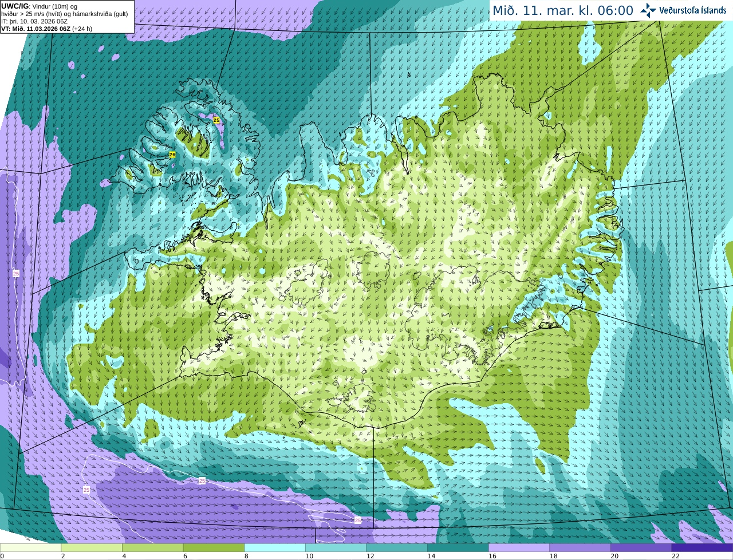
Task: Click the "Veðurstofa Íslands" text
Action: pos(692,10)
